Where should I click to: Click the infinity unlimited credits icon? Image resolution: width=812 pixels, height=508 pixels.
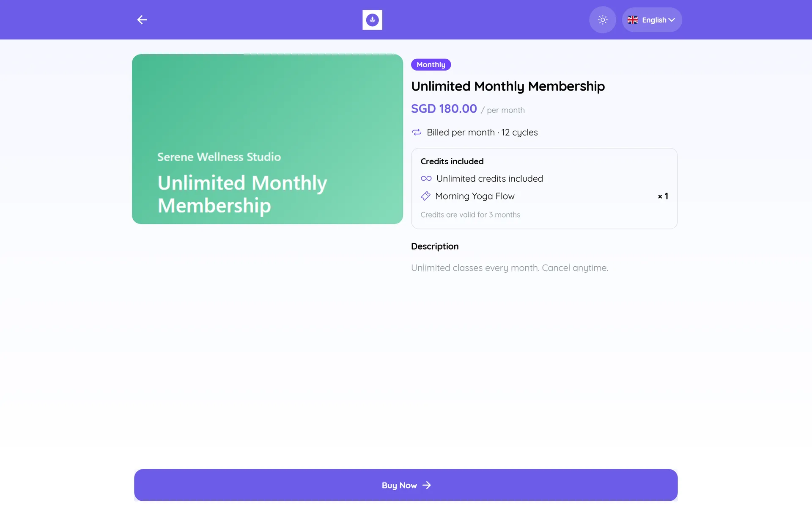[x=426, y=179]
